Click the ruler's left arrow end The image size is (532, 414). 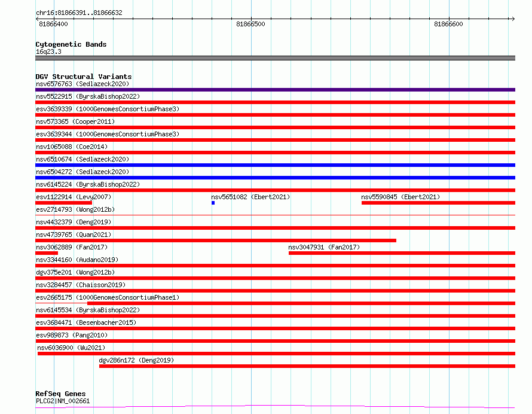[37, 19]
